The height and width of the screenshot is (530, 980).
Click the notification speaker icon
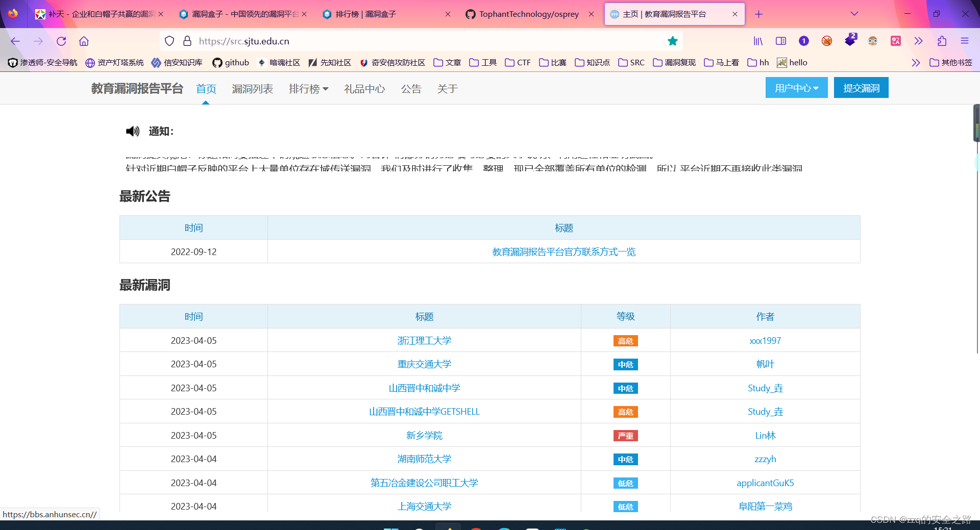132,131
